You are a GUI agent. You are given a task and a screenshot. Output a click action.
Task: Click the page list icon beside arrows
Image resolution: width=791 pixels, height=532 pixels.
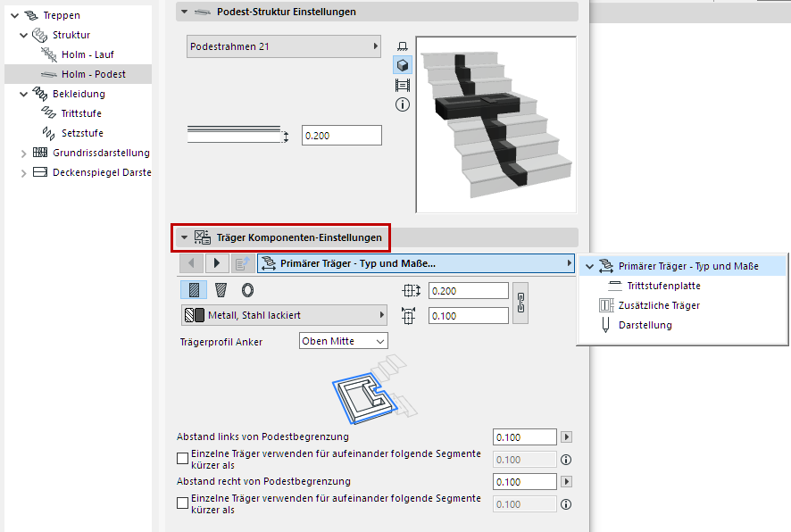click(x=243, y=263)
